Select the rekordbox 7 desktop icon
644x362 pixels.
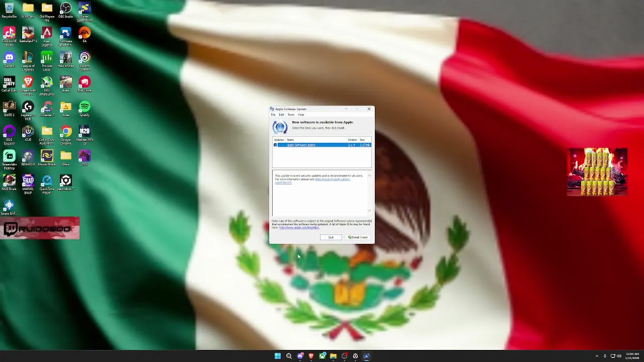click(66, 183)
